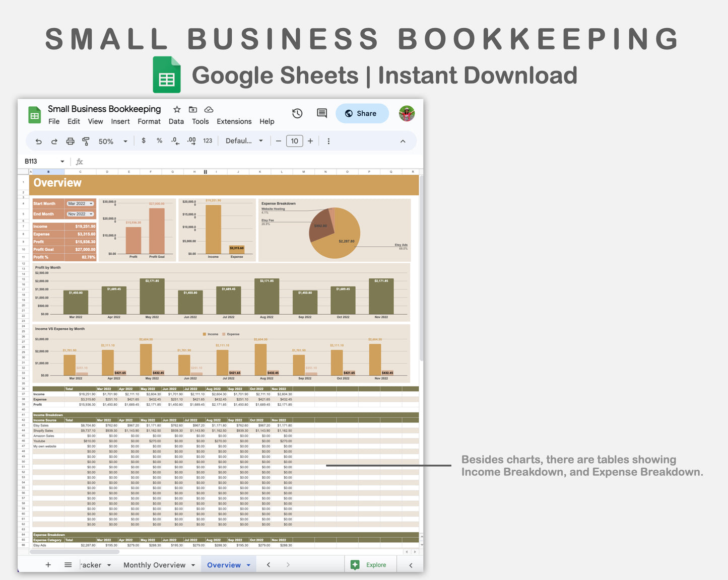Click the Overview sheet tab arrow
Viewport: 728px width, 580px height.
[248, 564]
